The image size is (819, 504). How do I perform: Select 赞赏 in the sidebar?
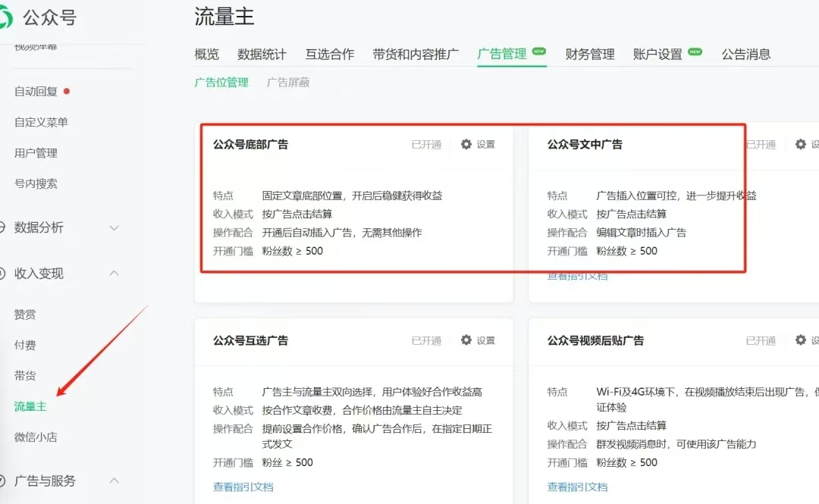click(x=25, y=314)
